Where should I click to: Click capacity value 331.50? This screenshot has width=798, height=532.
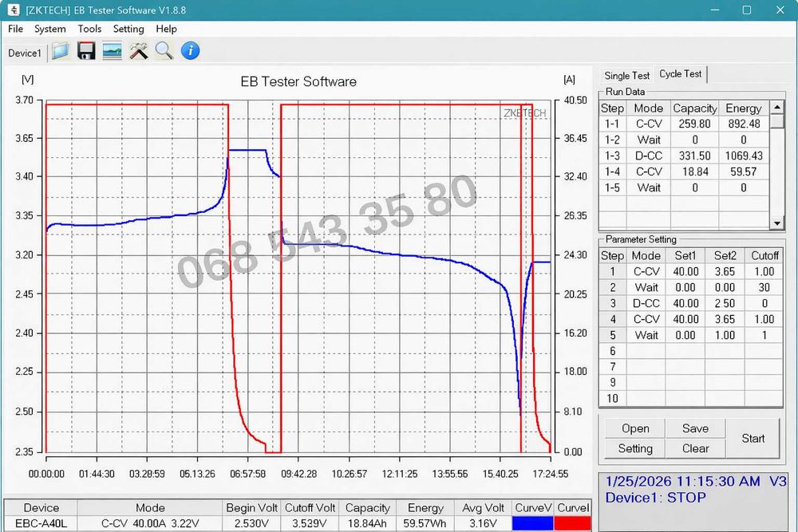[695, 156]
